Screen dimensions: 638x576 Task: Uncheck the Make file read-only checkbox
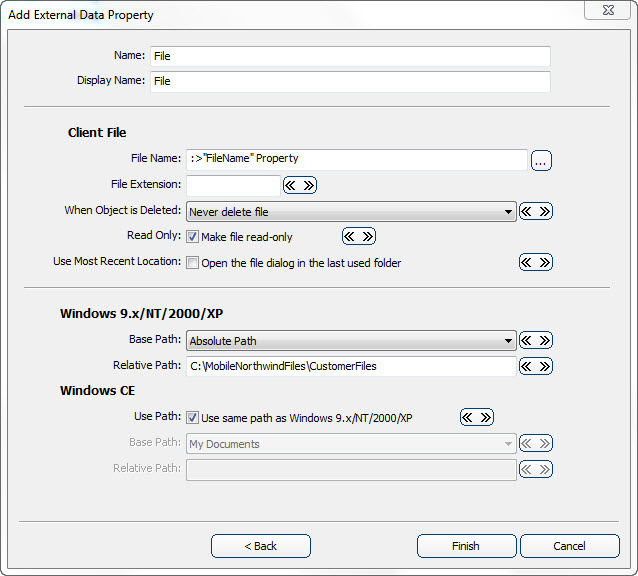click(193, 237)
